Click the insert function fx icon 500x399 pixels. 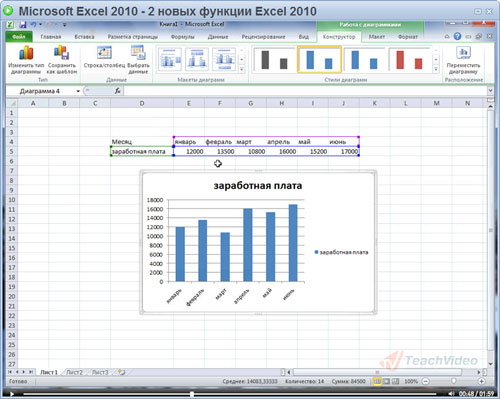click(x=117, y=91)
